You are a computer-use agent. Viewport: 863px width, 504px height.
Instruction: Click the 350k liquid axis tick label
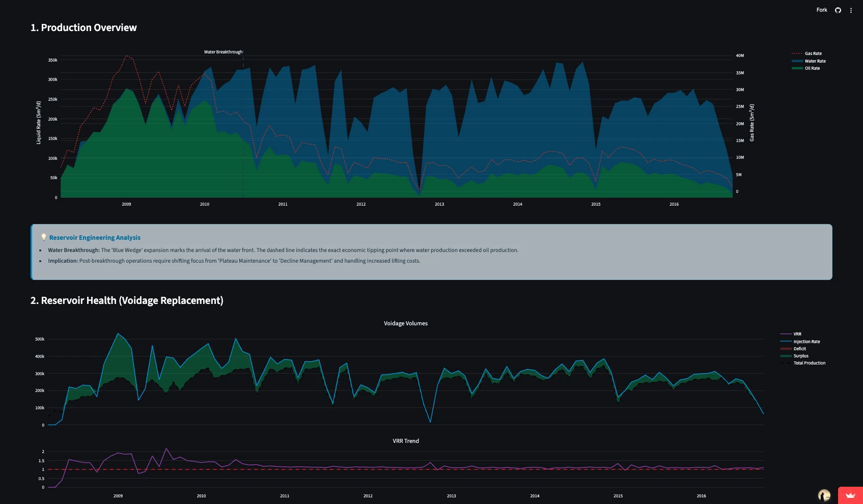pos(53,60)
